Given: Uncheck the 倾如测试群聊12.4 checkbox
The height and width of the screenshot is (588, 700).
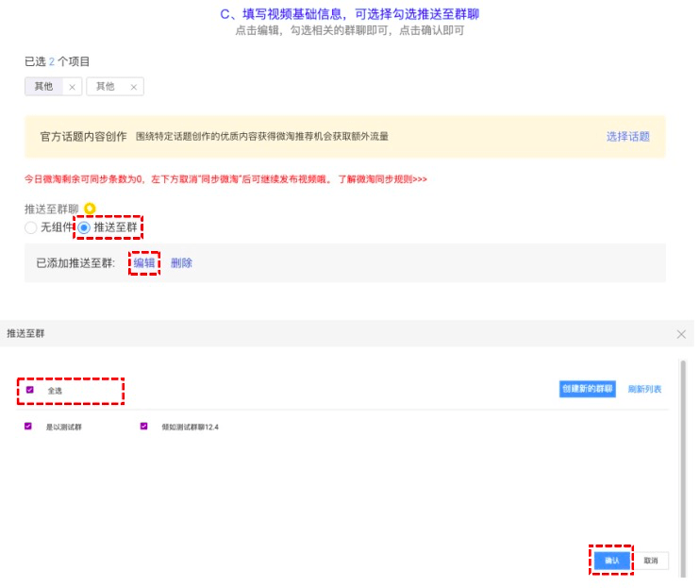Looking at the screenshot, I should click(143, 426).
